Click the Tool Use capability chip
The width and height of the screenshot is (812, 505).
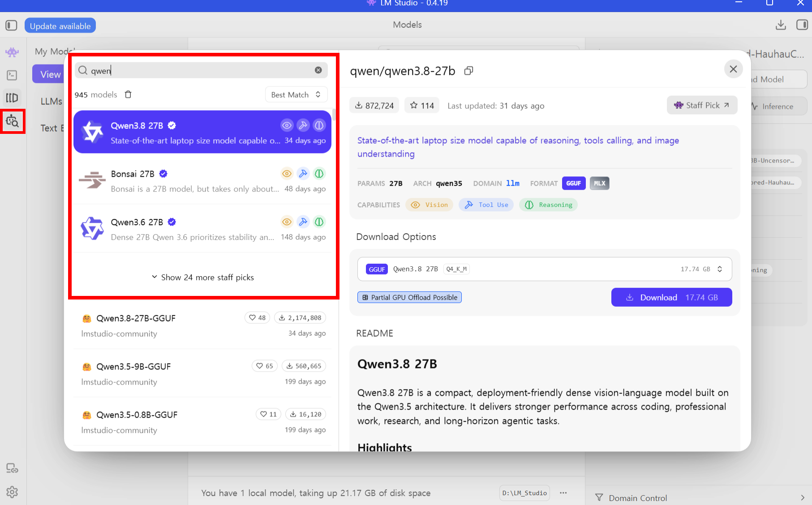(x=486, y=205)
